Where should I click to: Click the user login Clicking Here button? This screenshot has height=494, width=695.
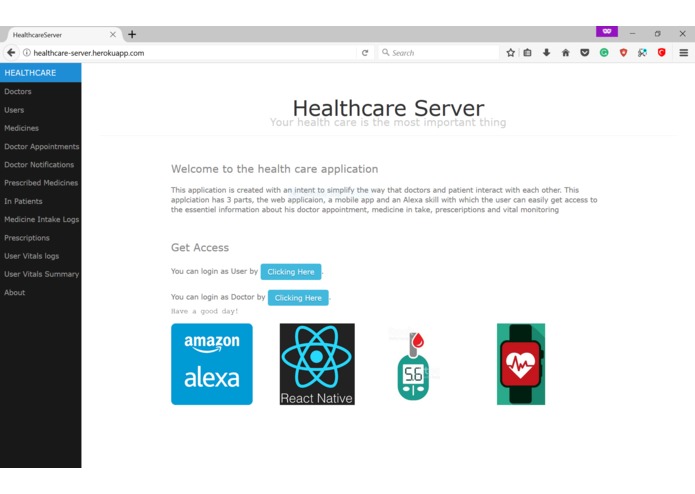(x=291, y=272)
